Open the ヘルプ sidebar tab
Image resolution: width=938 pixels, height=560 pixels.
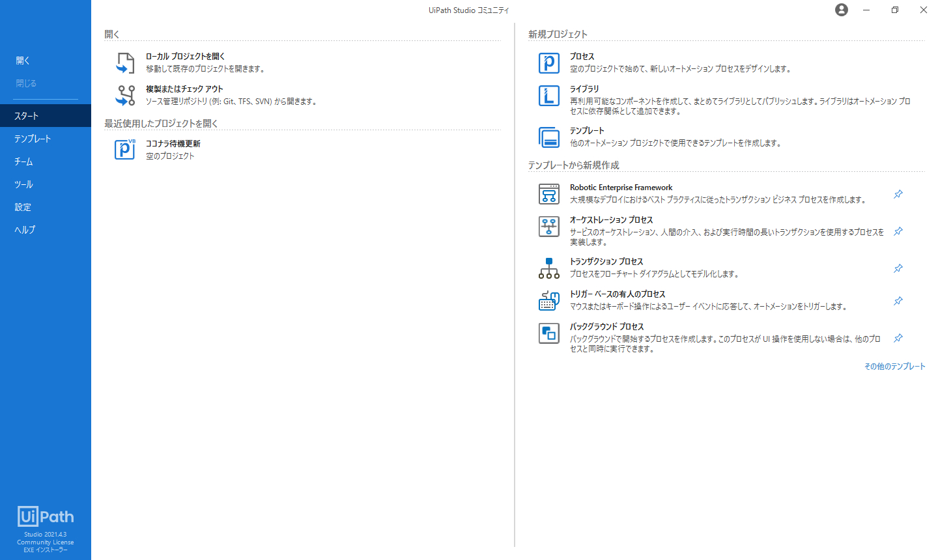46,230
